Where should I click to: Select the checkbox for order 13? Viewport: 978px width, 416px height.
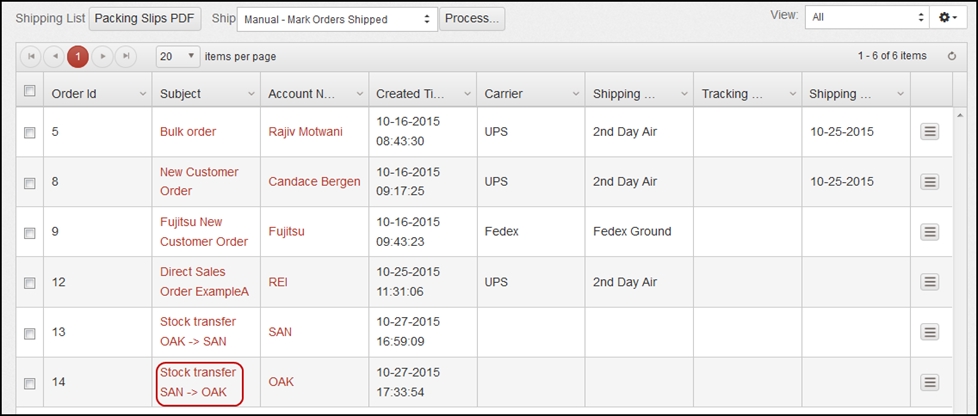click(x=29, y=334)
